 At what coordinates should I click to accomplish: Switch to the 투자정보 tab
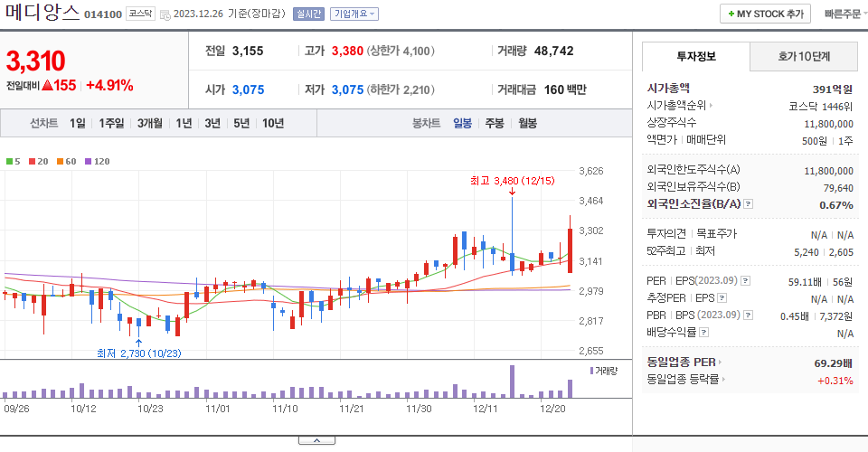(696, 56)
